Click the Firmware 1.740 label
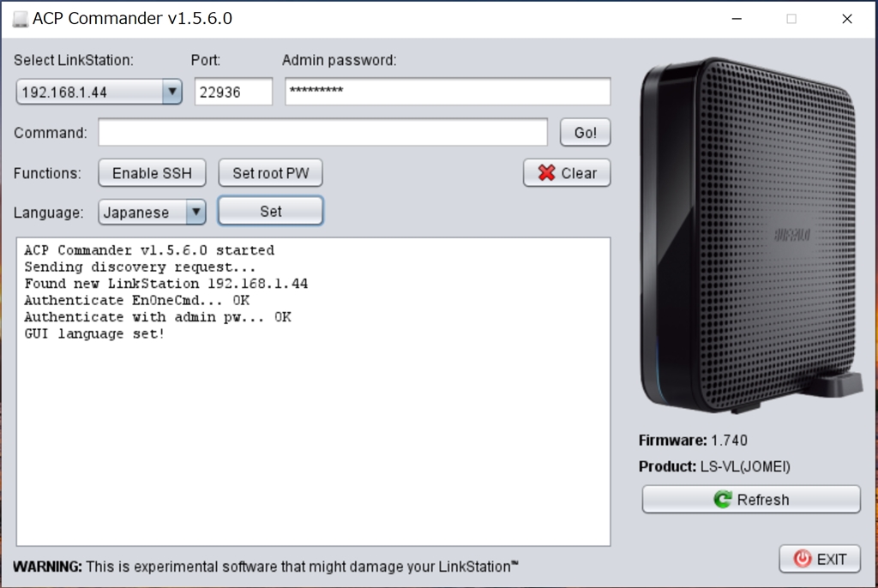The height and width of the screenshot is (588, 878). 693,441
